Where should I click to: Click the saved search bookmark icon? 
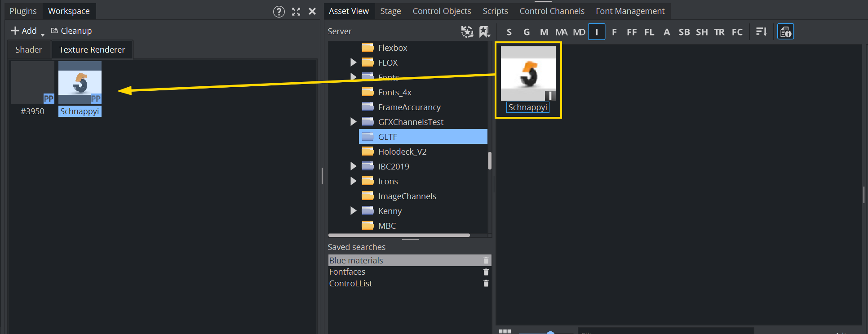[x=484, y=31]
